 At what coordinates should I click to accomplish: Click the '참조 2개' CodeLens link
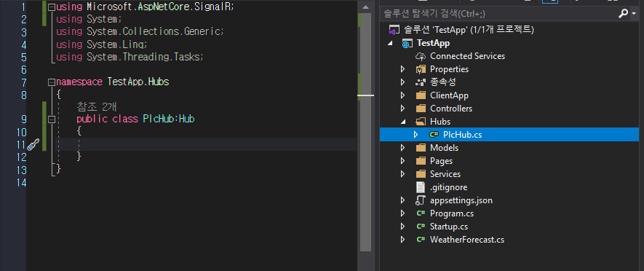(97, 107)
